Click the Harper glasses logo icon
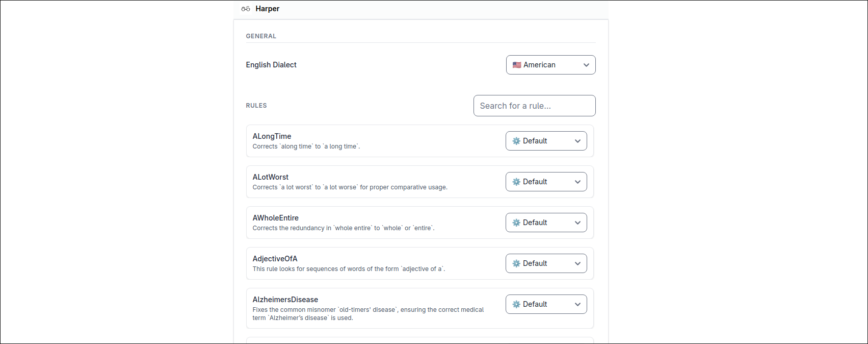 click(246, 9)
